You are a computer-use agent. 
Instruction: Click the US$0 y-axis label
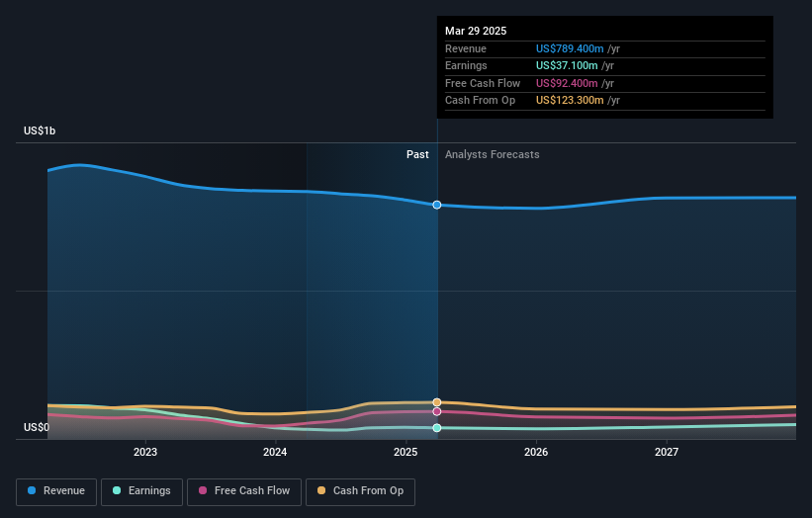point(37,427)
